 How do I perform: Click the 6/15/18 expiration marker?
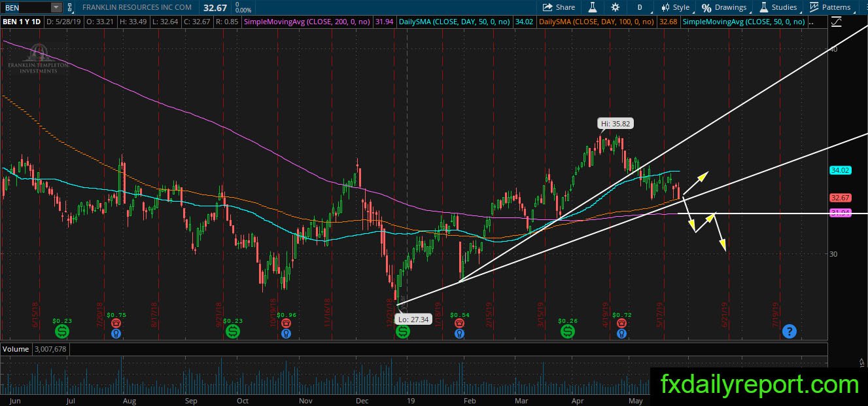tap(35, 314)
